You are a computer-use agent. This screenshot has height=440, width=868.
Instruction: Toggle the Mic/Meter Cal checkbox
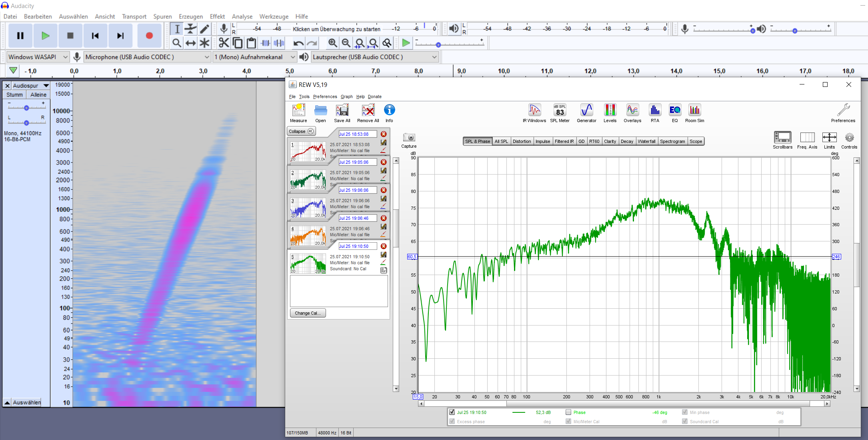568,421
